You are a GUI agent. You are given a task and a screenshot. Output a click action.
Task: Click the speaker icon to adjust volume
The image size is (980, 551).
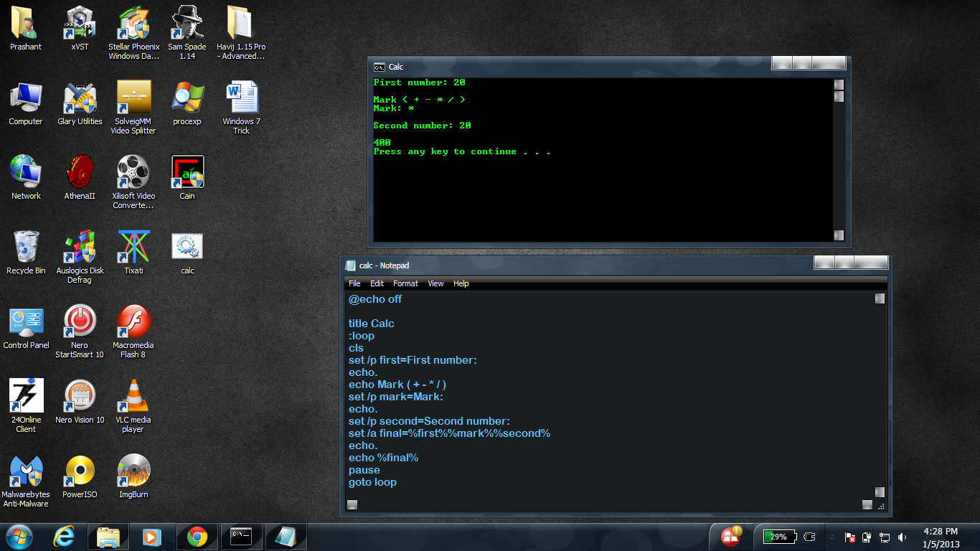[x=902, y=536]
